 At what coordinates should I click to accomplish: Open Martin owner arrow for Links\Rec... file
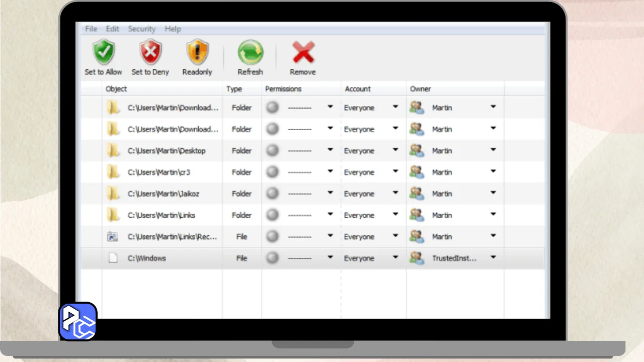click(x=494, y=236)
